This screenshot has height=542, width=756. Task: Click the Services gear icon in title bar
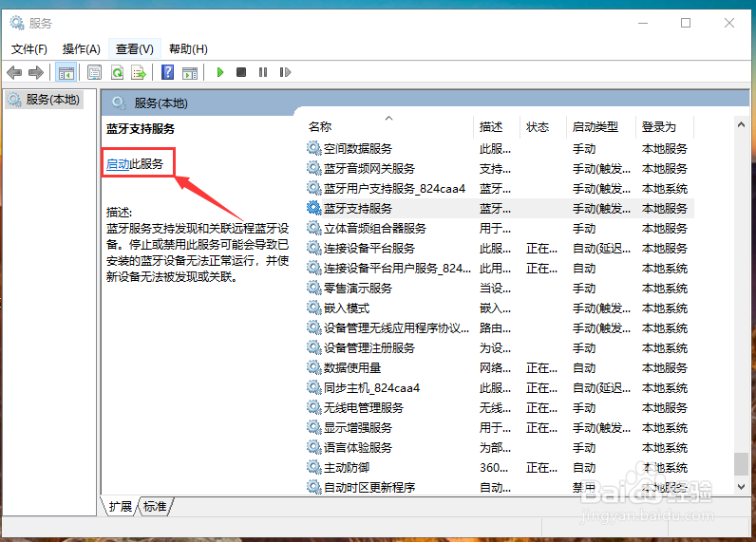(x=17, y=23)
